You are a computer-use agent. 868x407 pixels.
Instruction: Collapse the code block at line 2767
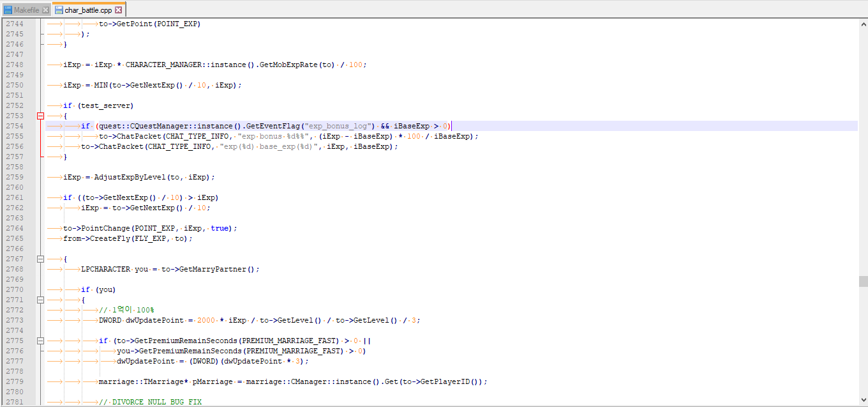(x=41, y=259)
